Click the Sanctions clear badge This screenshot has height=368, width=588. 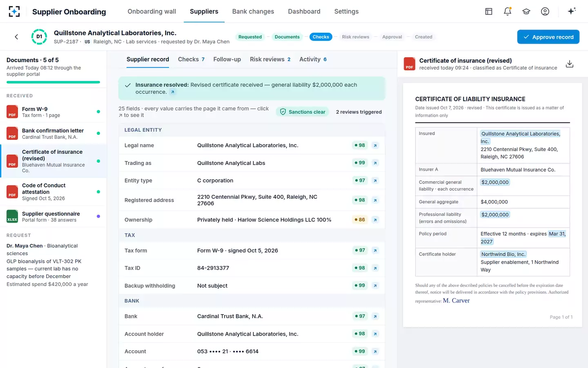[x=303, y=112]
